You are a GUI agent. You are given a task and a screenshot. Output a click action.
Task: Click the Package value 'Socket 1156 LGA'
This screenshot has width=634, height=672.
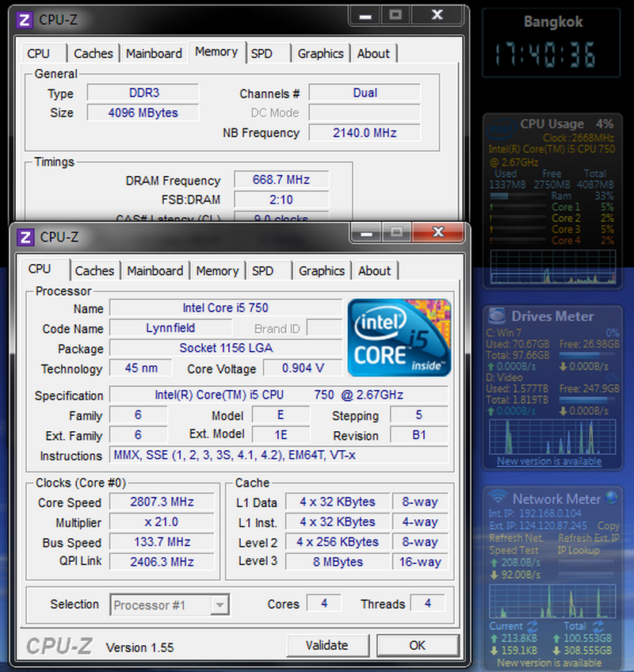226,348
